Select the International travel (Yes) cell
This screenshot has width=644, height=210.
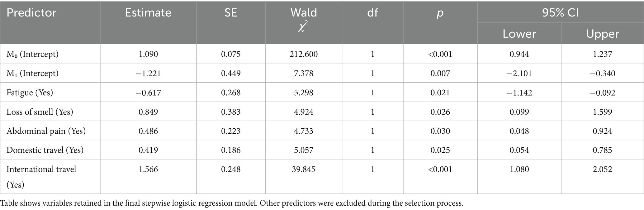click(x=41, y=177)
